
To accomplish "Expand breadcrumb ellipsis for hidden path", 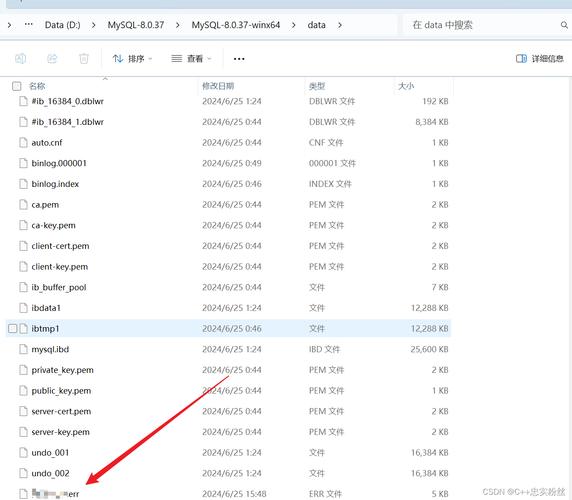I will point(28,25).
